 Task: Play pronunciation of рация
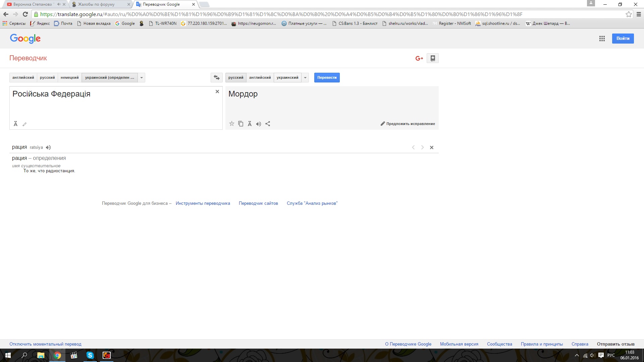coord(48,147)
